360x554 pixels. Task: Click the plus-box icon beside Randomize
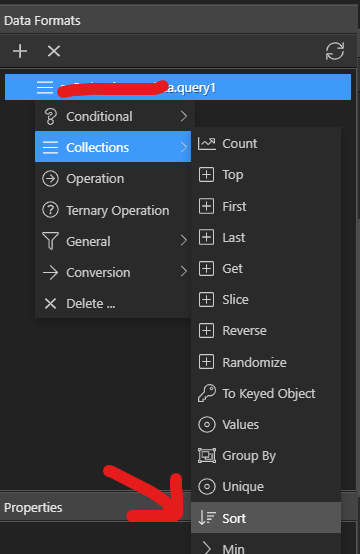[206, 362]
